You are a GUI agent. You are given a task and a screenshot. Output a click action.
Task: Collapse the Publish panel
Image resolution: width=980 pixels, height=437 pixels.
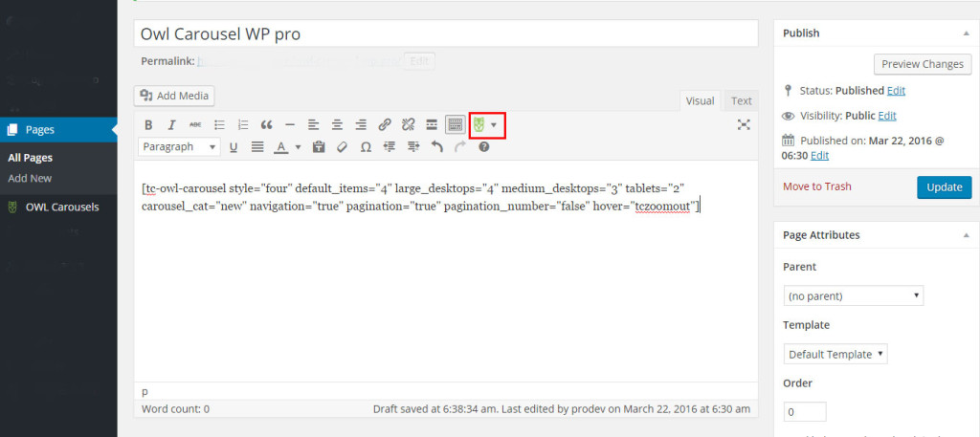[x=967, y=33]
